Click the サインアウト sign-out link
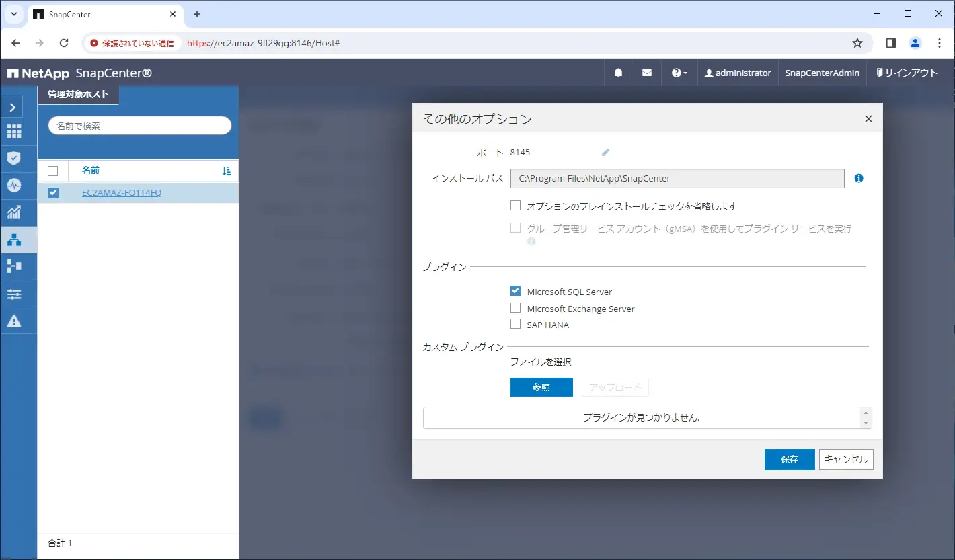The image size is (955, 560). tap(907, 73)
